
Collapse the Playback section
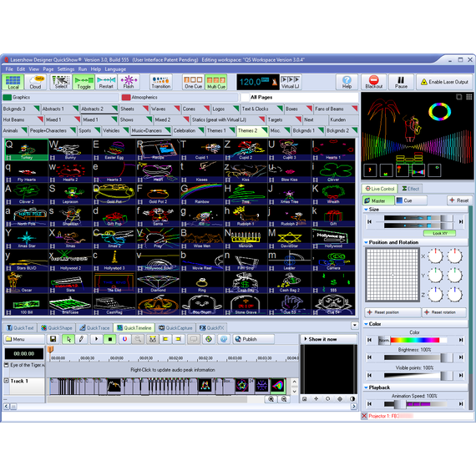366,387
